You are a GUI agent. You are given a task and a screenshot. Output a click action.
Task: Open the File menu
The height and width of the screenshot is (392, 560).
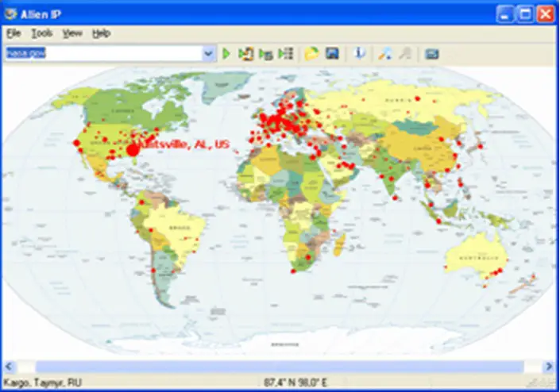click(x=14, y=33)
